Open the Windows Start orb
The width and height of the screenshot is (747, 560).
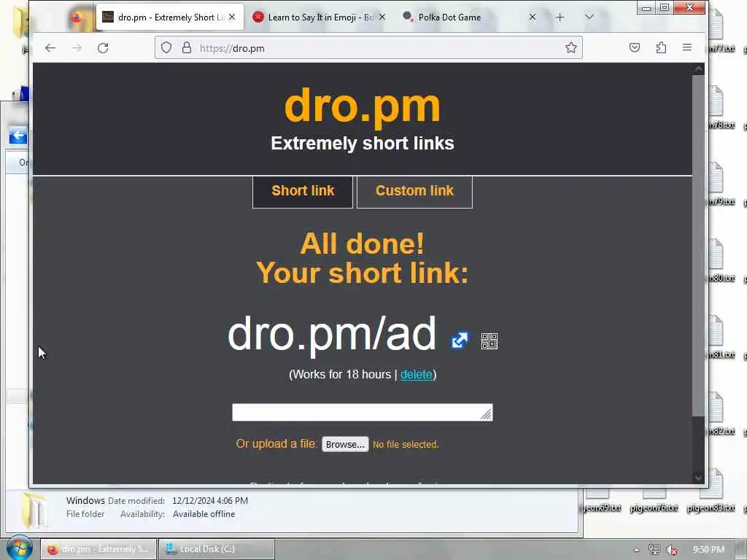click(x=19, y=548)
